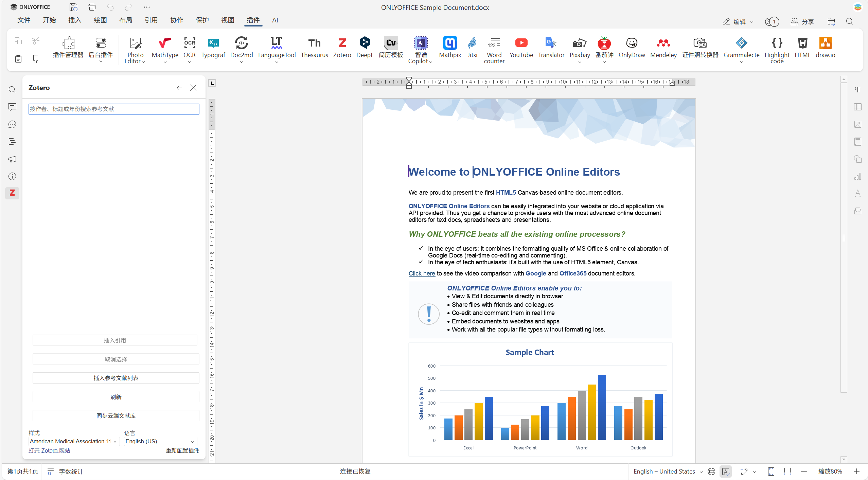Show the headings navigation panel
Viewport: 868px width, 480px height.
(x=12, y=142)
